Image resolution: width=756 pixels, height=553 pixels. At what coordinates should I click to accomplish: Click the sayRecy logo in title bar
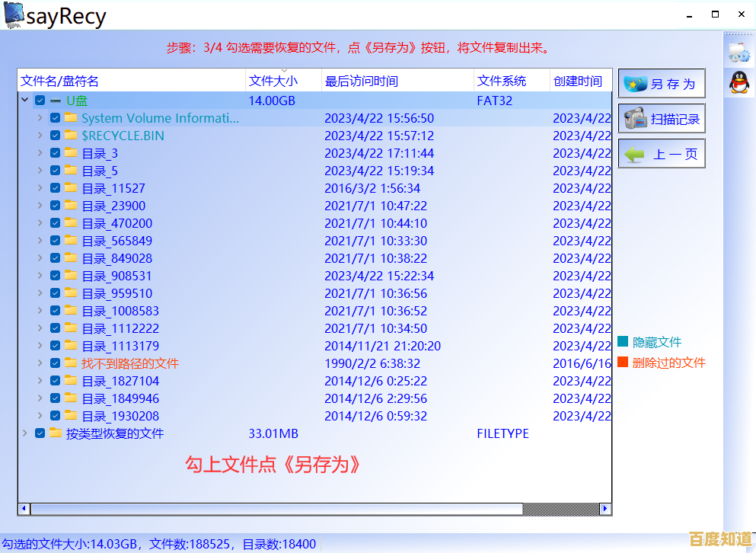tap(15, 15)
